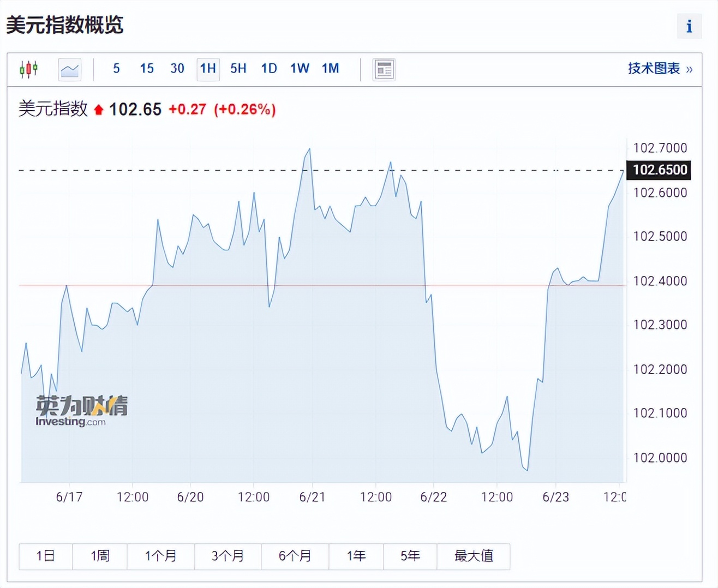Switch to candlestick chart view
Image resolution: width=718 pixels, height=588 pixels.
click(28, 69)
